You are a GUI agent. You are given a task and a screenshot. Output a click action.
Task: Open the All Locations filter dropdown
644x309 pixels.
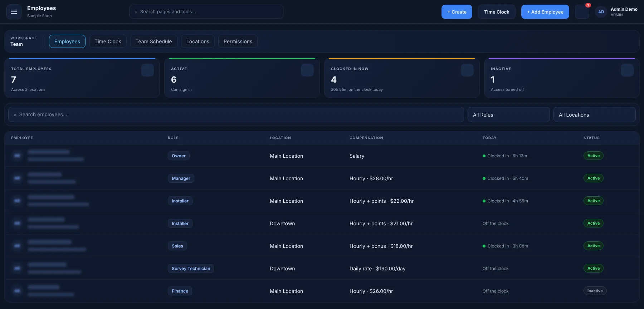pyautogui.click(x=594, y=114)
